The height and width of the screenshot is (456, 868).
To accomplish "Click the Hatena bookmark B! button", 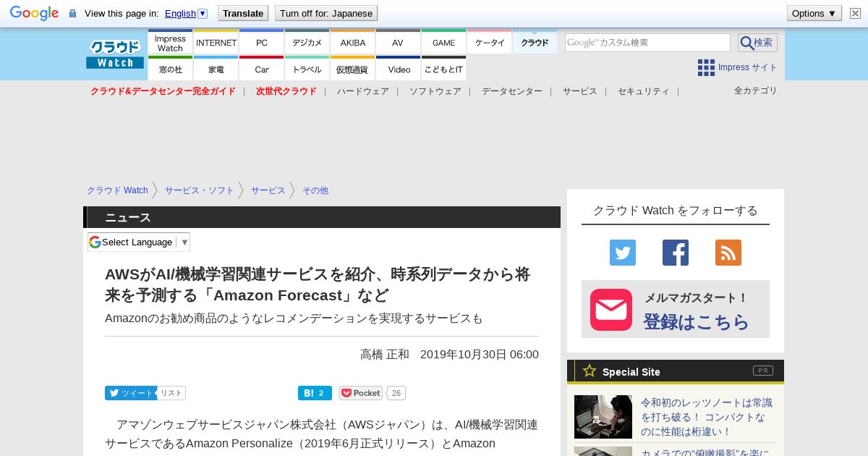I will coord(315,393).
